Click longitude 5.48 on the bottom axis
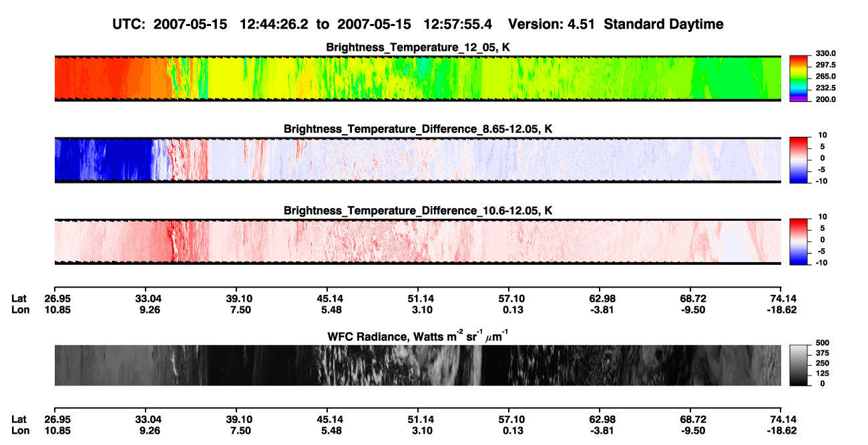 [331, 430]
